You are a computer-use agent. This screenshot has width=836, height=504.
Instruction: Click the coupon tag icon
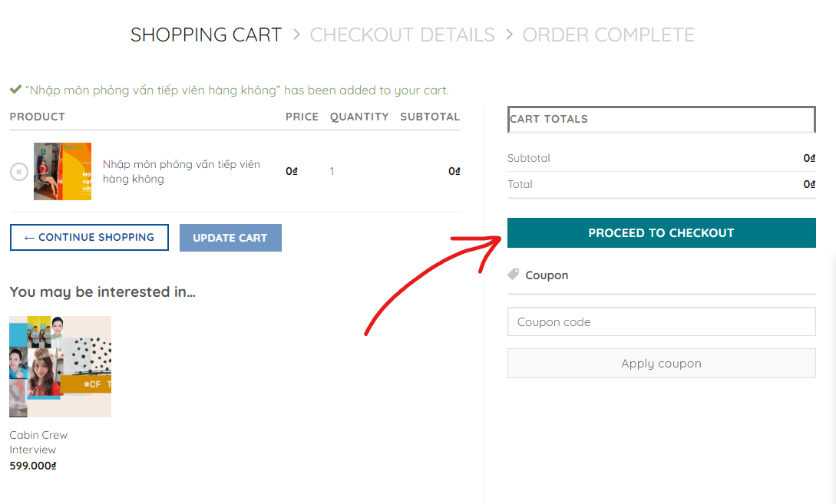point(514,275)
